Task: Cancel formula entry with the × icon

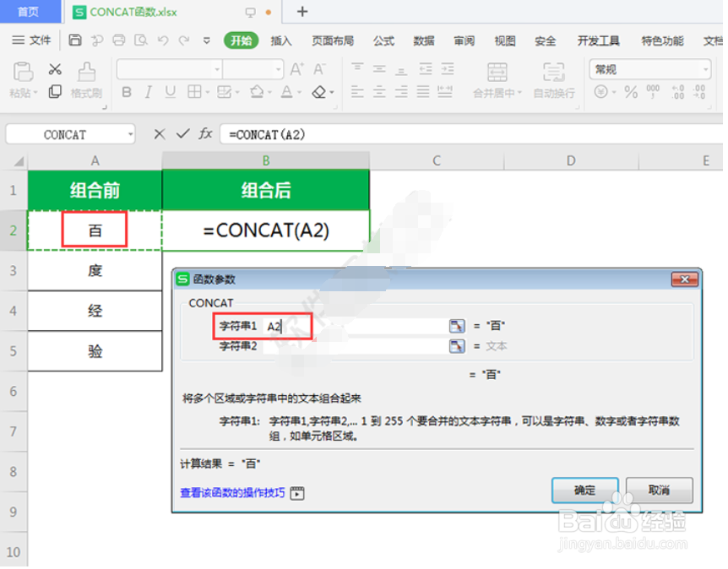Action: (x=160, y=133)
